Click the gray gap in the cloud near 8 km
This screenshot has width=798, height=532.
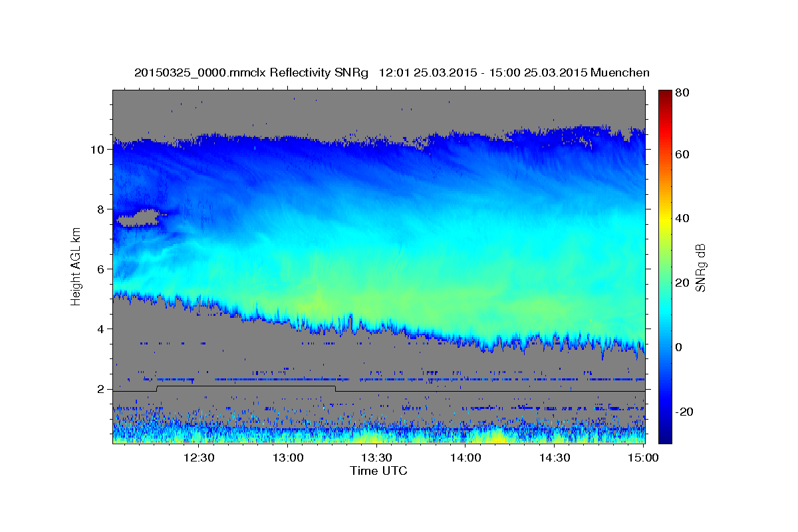[x=138, y=218]
